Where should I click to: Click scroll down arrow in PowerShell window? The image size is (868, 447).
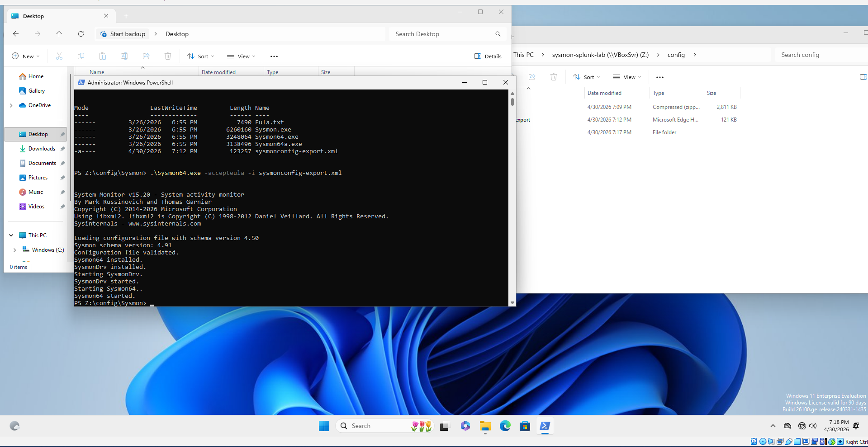pyautogui.click(x=512, y=303)
